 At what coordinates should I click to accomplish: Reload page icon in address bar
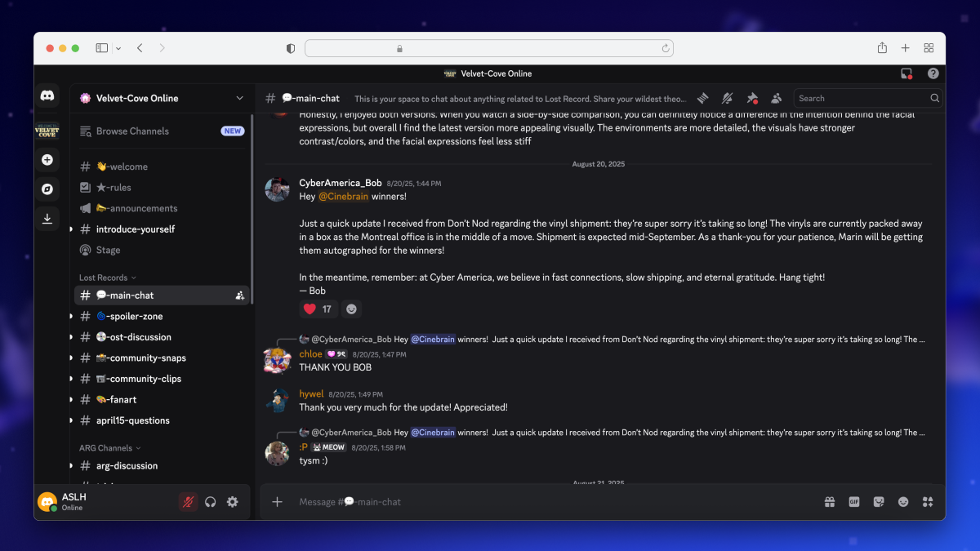[x=666, y=48]
